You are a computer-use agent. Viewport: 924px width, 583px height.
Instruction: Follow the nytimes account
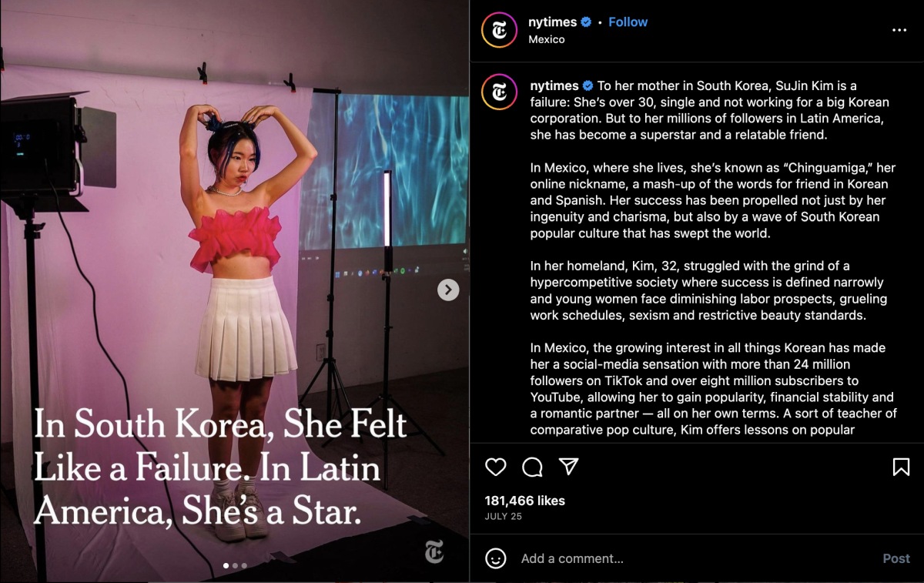(x=628, y=22)
